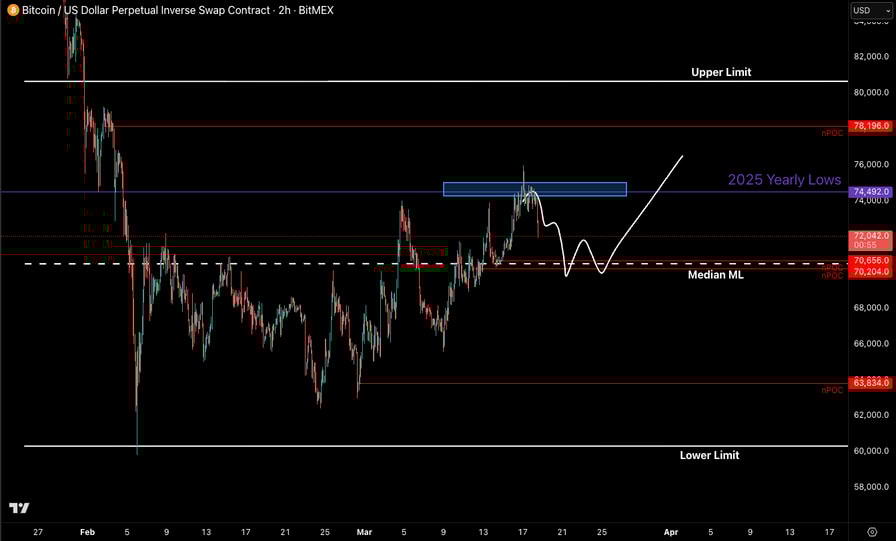The width and height of the screenshot is (896, 541).
Task: Click the Mar label on time axis
Action: 364,532
